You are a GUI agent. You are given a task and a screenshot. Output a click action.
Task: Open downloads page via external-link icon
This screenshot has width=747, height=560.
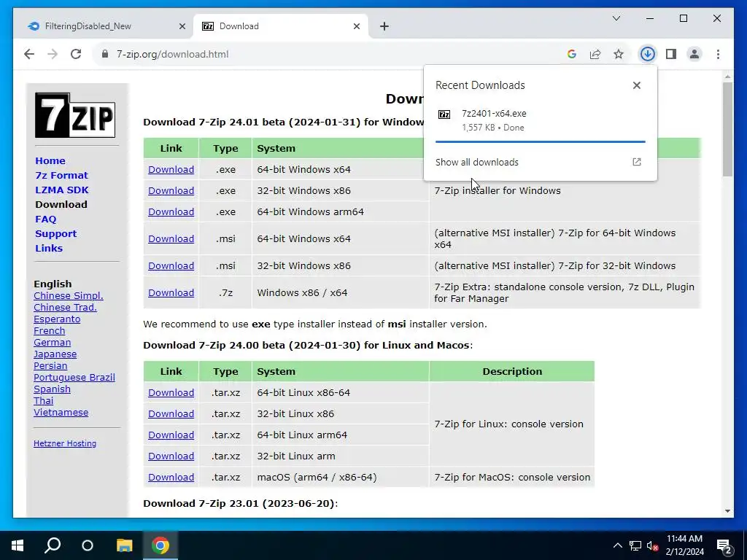tap(636, 162)
